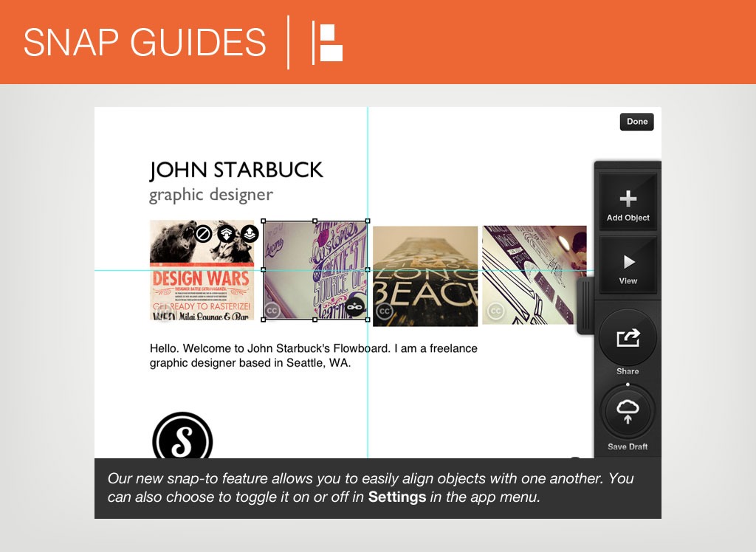Click the Add Object plus button
Viewport: 756px width, 552px height.
[x=628, y=202]
